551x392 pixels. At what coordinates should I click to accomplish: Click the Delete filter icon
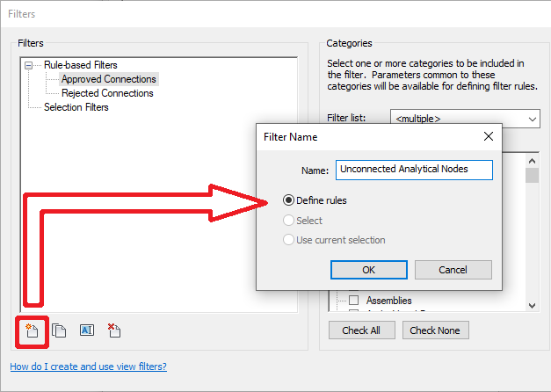113,330
